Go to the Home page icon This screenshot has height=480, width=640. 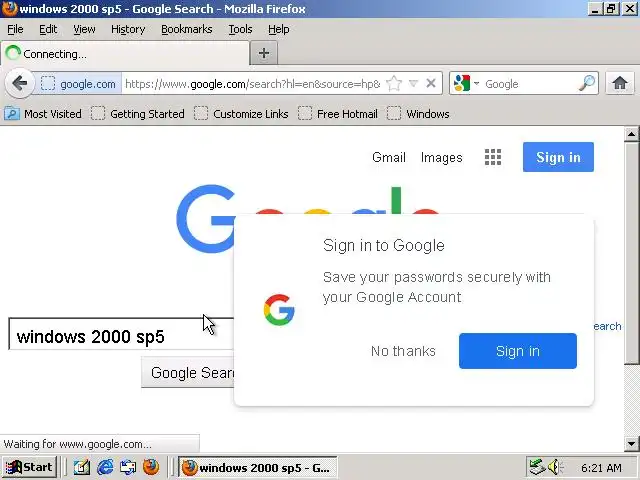(620, 83)
